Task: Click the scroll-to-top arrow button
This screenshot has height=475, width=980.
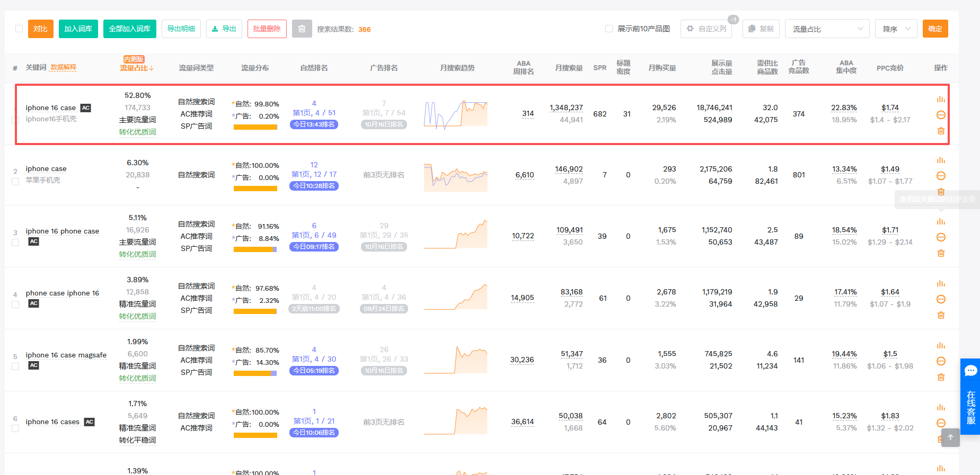Action: (x=950, y=437)
